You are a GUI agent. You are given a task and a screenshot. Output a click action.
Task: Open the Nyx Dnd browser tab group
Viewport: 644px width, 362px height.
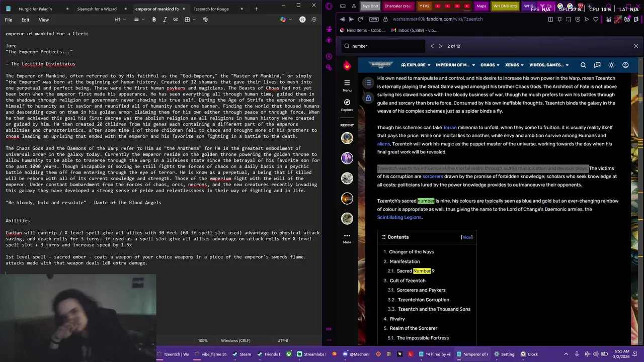370,6
